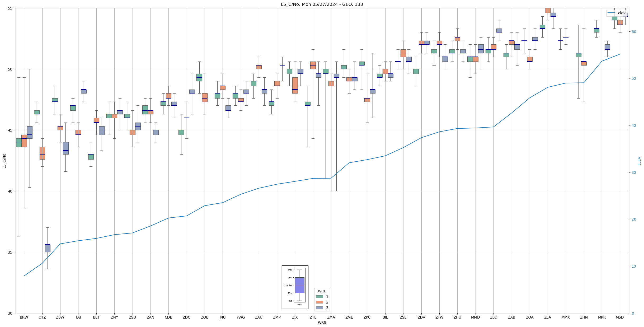The image size is (644, 327).
Task: Click the ZTL x-axis station label
Action: pyautogui.click(x=313, y=317)
